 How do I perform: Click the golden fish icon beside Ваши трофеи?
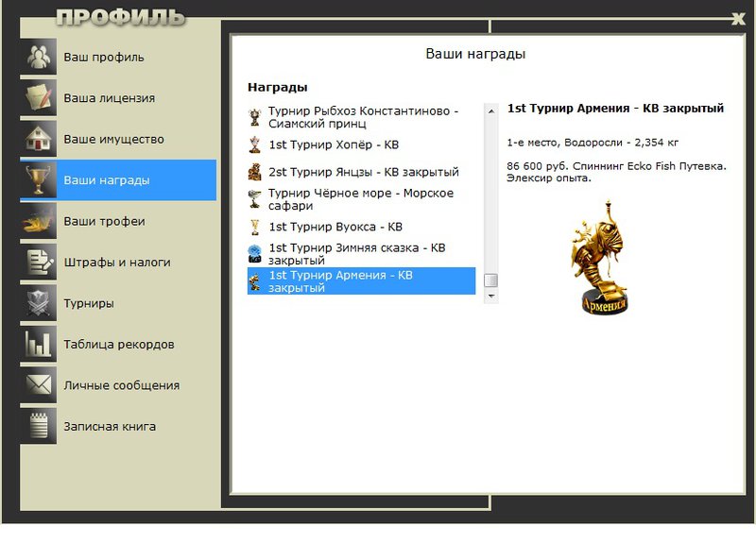[39, 221]
